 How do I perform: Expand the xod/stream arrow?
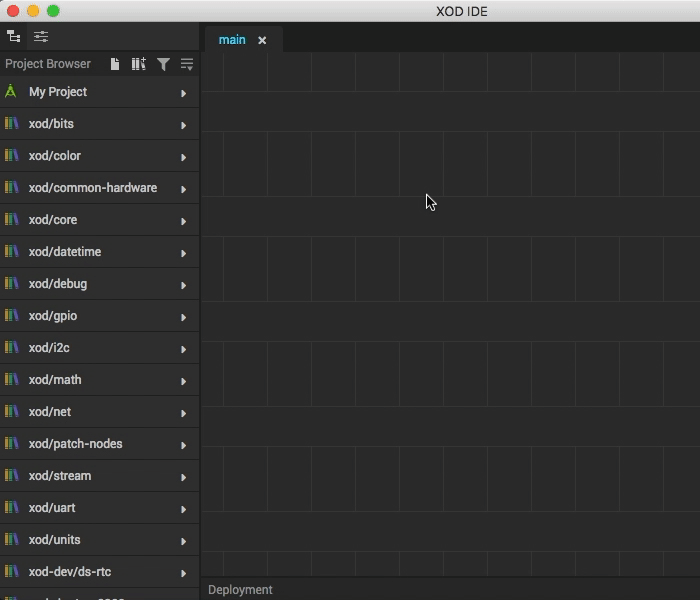click(x=183, y=477)
